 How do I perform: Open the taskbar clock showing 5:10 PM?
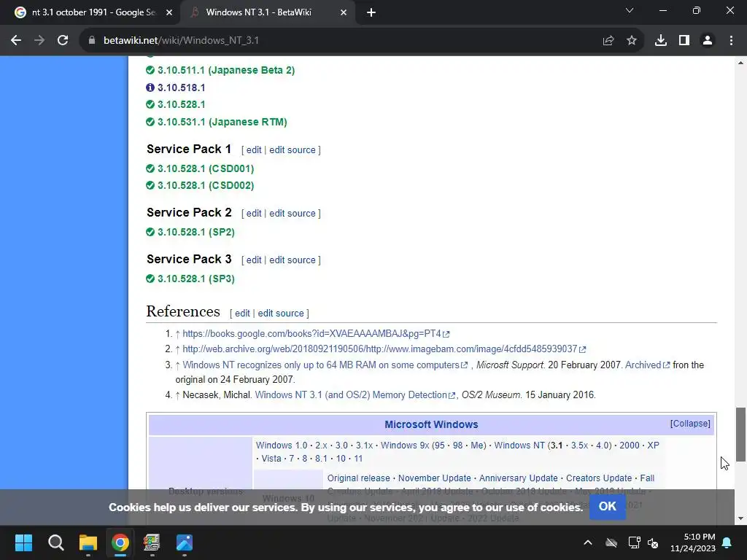pyautogui.click(x=693, y=542)
